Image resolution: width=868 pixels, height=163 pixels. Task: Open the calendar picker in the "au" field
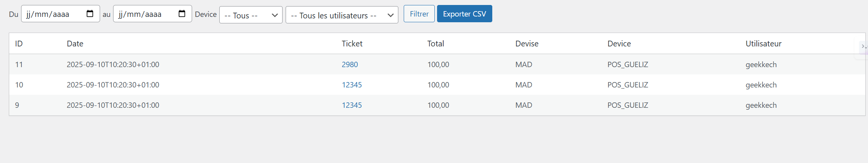point(182,14)
